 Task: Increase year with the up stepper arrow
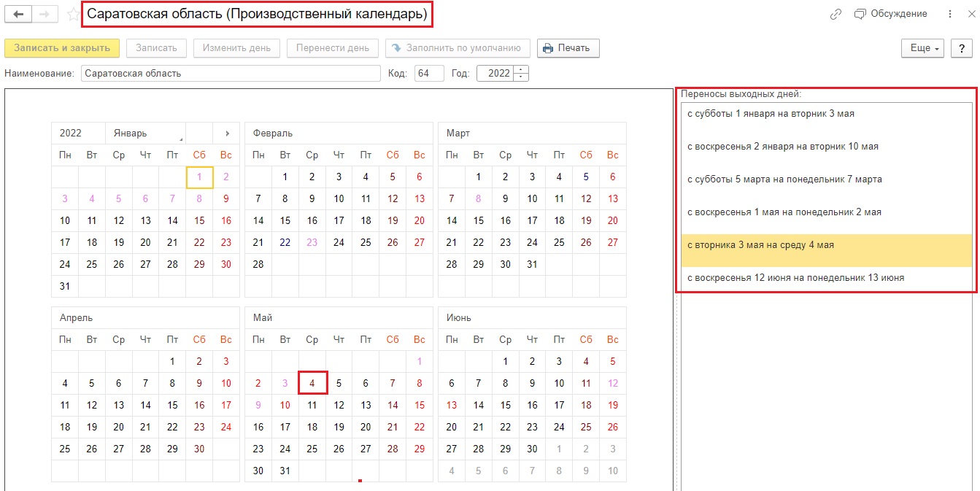point(521,70)
